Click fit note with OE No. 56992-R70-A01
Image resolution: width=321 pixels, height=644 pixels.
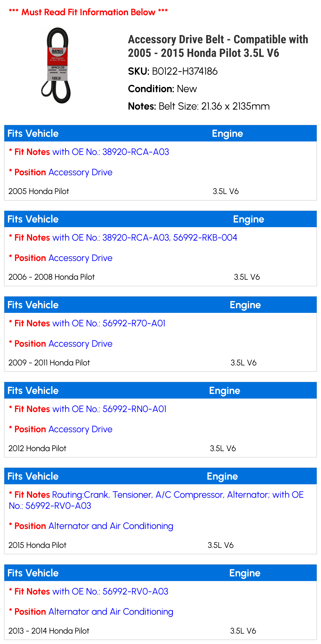pyautogui.click(x=87, y=323)
